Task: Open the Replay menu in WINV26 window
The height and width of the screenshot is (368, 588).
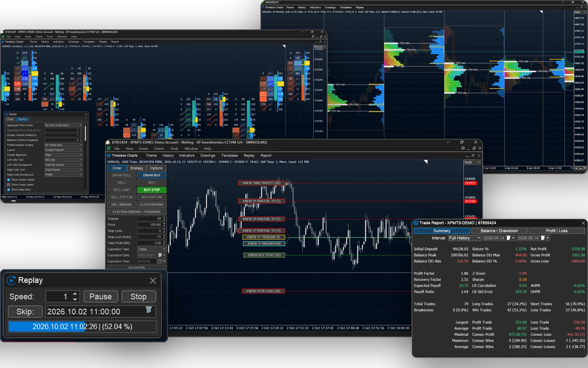Action: point(249,156)
